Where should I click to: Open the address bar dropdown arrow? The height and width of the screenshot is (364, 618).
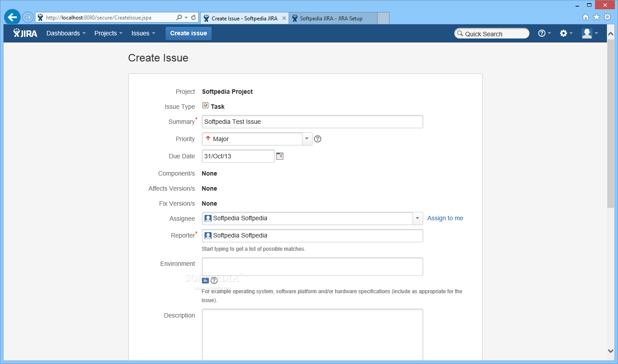186,18
